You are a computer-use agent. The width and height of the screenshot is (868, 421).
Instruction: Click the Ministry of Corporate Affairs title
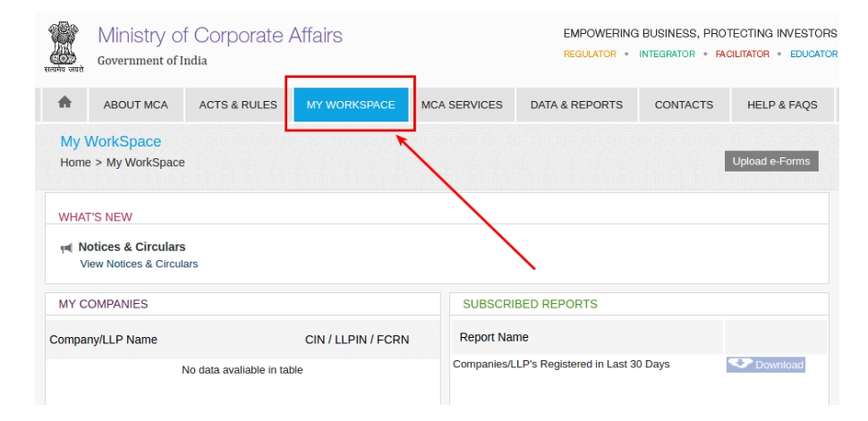click(220, 36)
